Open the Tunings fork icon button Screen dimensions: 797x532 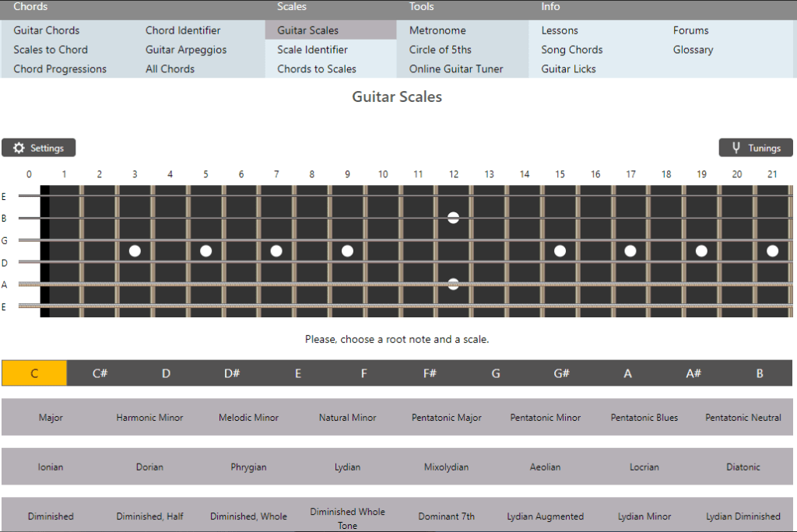736,148
